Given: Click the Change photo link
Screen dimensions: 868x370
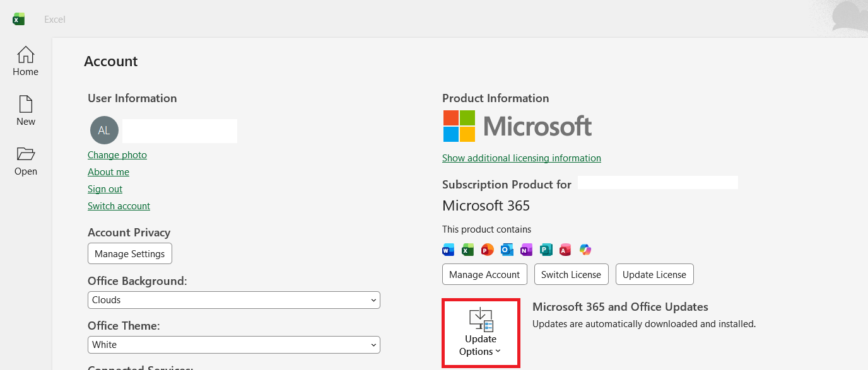Looking at the screenshot, I should pyautogui.click(x=117, y=155).
